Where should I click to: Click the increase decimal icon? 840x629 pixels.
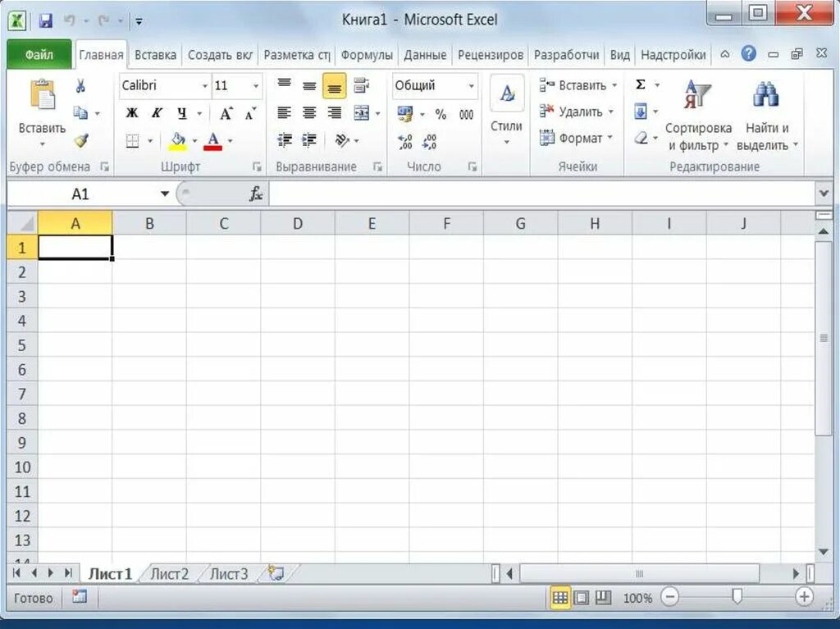tap(405, 141)
